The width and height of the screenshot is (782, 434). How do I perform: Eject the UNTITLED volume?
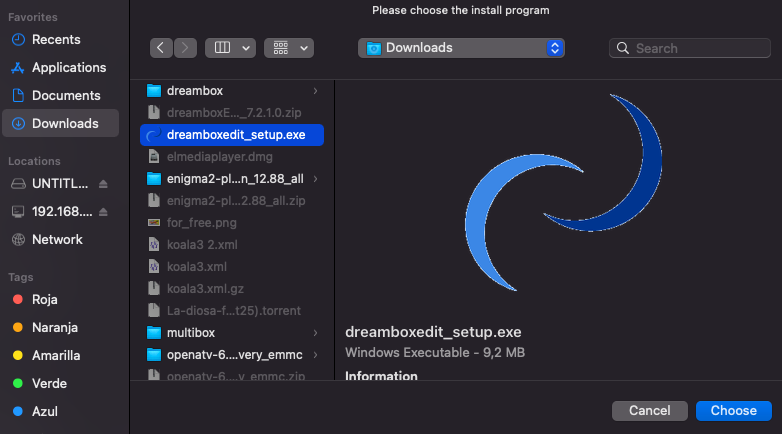(x=104, y=184)
